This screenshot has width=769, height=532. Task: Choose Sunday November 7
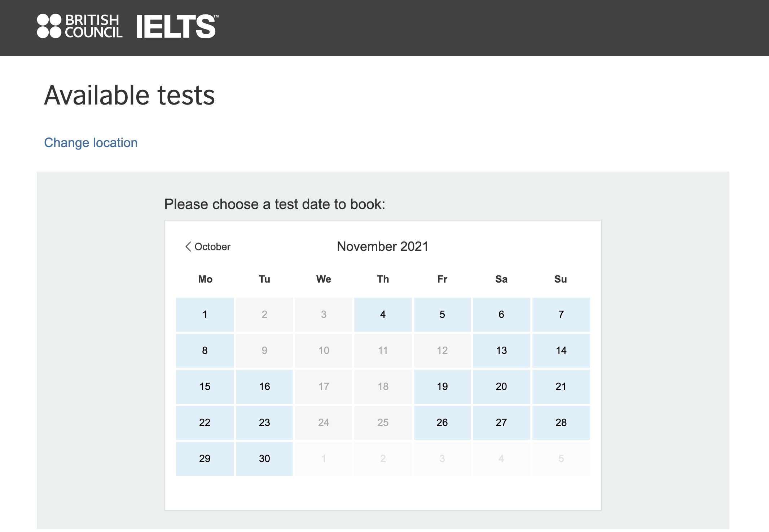(x=561, y=314)
